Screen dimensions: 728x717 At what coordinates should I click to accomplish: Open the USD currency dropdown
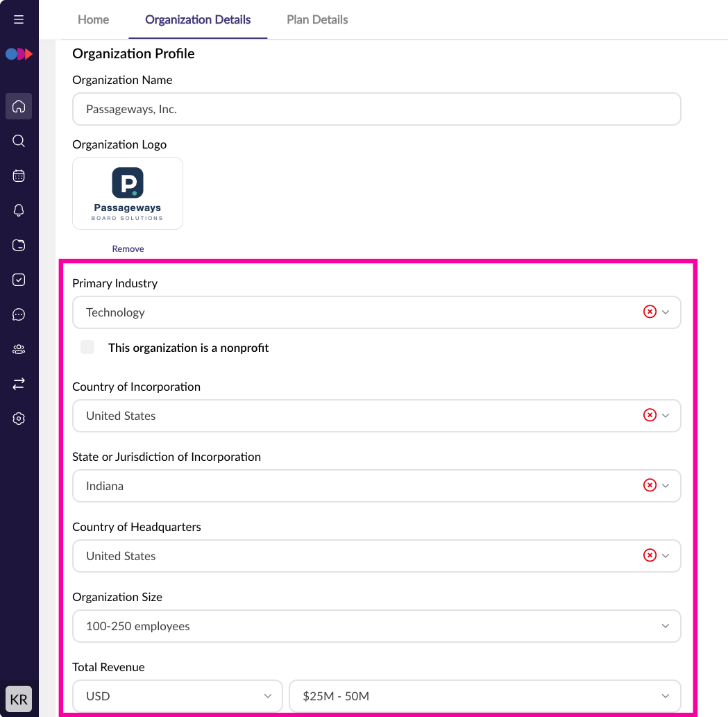tap(178, 696)
